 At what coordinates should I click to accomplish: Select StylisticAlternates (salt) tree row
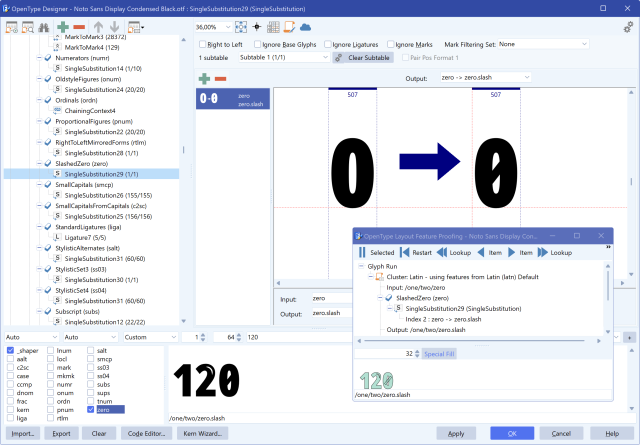click(87, 248)
